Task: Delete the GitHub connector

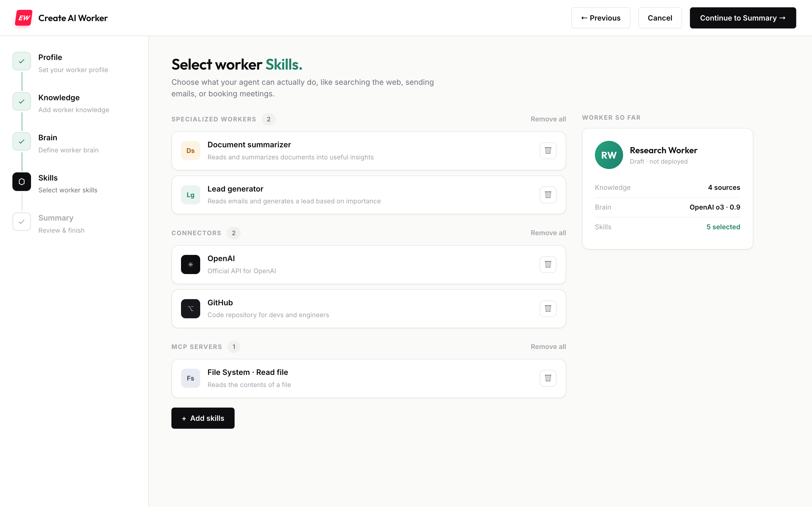Action: [548, 308]
